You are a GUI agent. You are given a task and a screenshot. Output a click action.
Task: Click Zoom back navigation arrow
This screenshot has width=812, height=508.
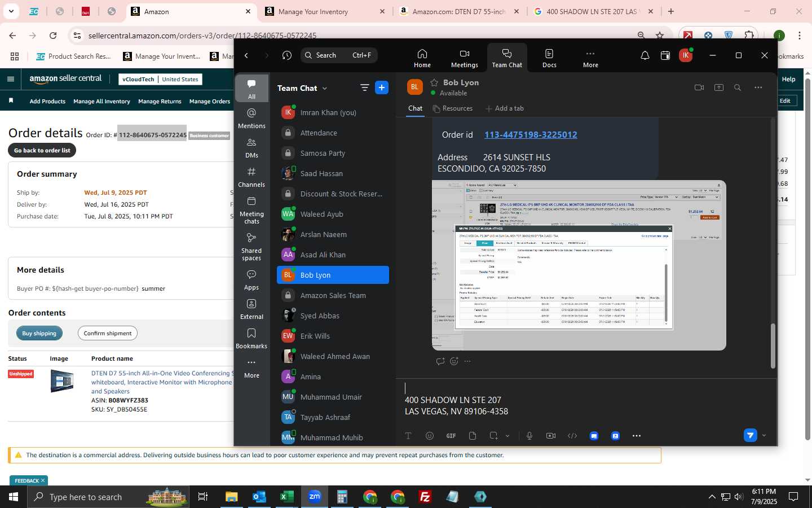[246, 55]
